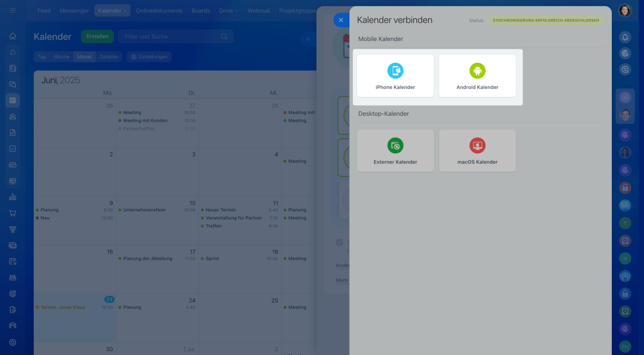Open the contacts people icon in left sidebar

tap(13, 117)
